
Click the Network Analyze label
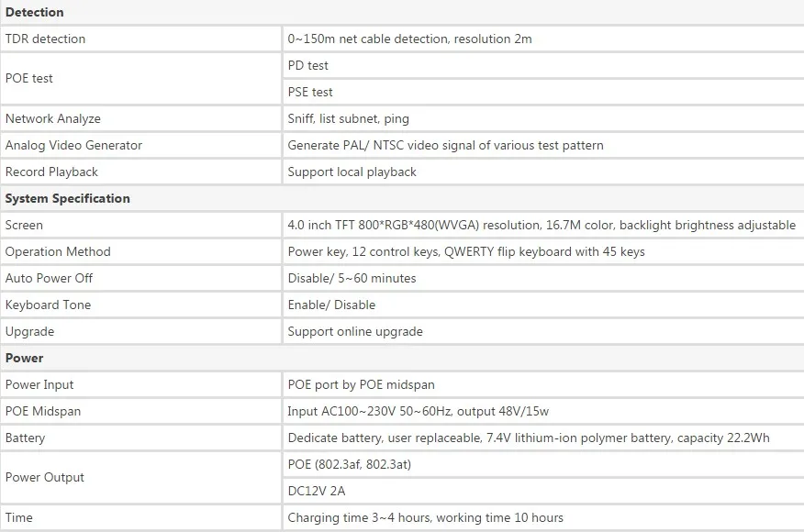coord(53,119)
